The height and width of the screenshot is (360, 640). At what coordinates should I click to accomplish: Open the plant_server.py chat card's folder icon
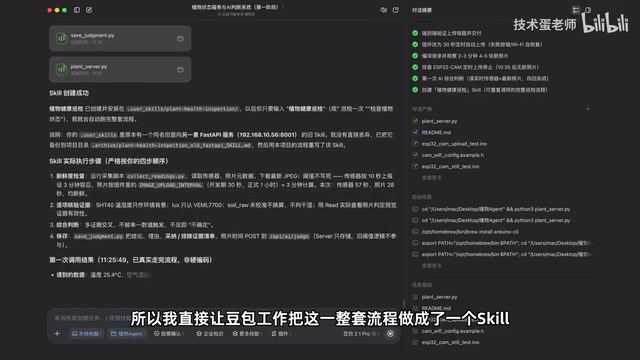(x=180, y=69)
